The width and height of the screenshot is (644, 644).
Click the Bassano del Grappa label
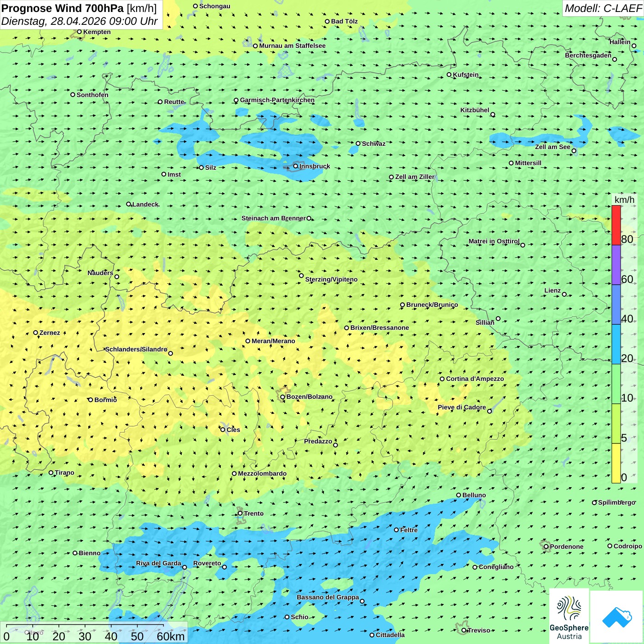tap(328, 597)
